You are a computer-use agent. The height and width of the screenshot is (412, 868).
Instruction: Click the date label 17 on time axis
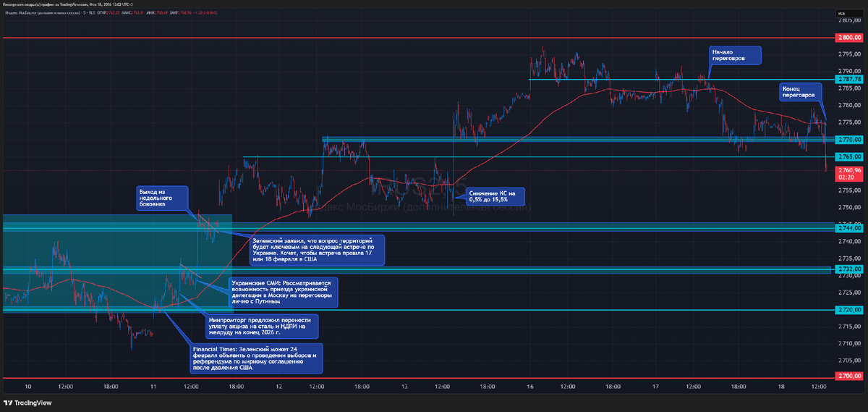[x=655, y=387]
